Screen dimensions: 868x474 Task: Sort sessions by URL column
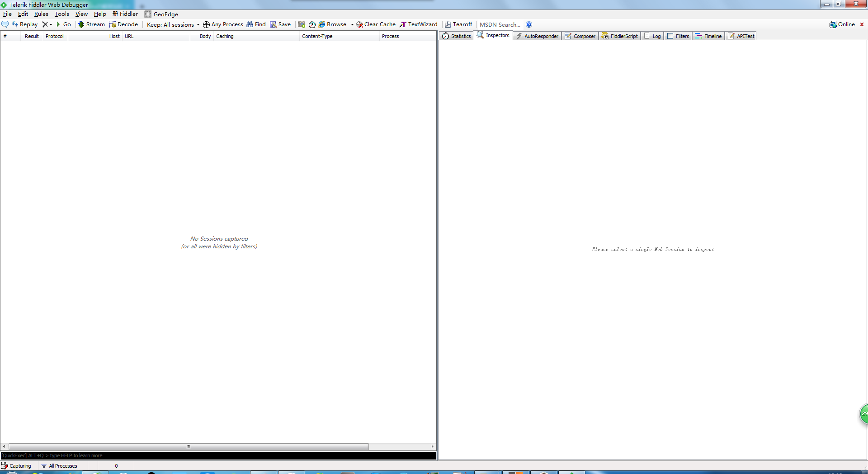point(156,36)
